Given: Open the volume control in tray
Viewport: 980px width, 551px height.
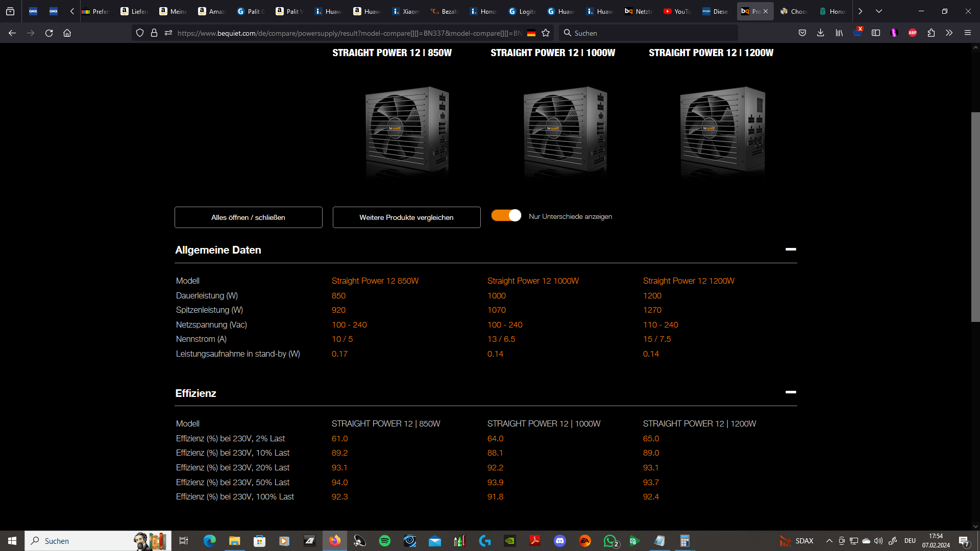Looking at the screenshot, I should pos(878,541).
